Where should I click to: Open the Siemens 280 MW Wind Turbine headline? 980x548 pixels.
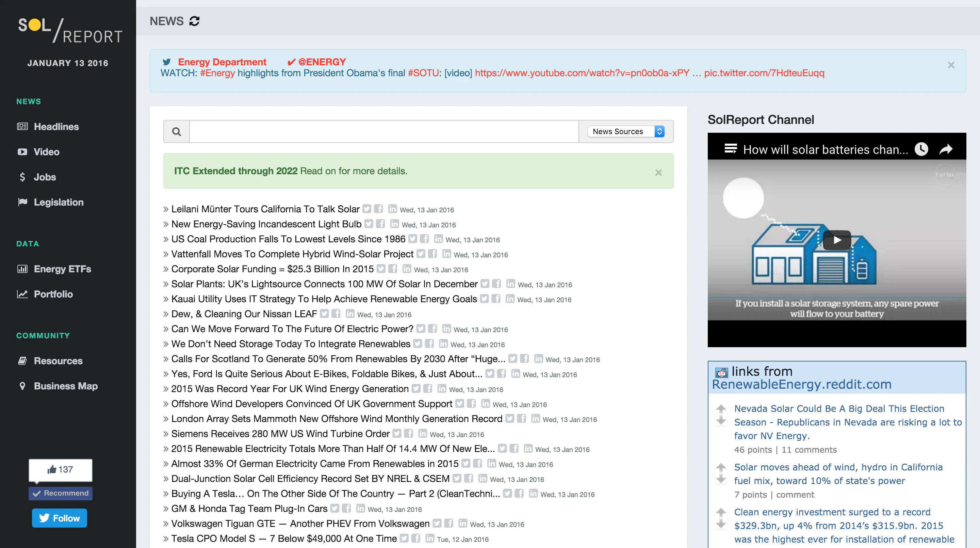tap(280, 434)
